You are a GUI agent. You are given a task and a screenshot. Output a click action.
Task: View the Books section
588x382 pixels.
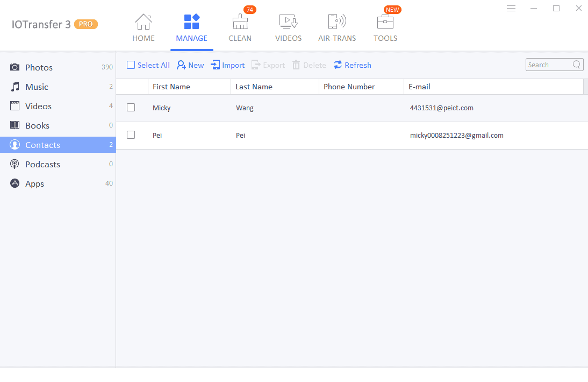tap(37, 125)
